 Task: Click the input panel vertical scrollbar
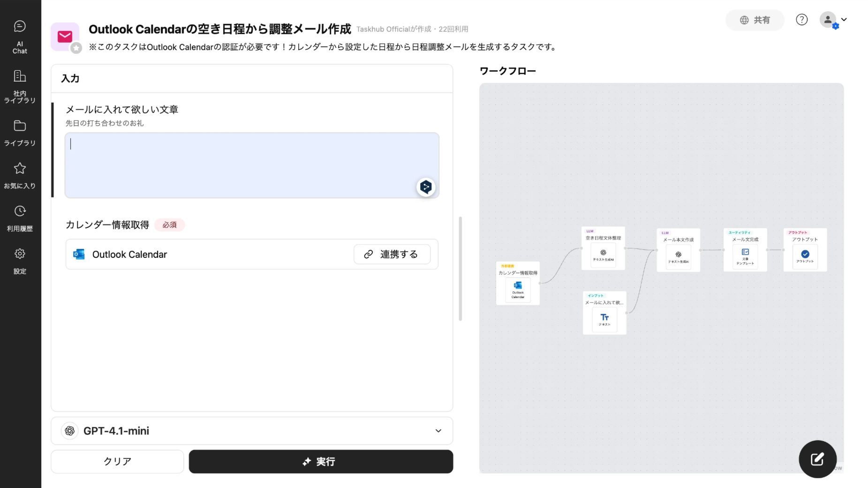tap(460, 269)
